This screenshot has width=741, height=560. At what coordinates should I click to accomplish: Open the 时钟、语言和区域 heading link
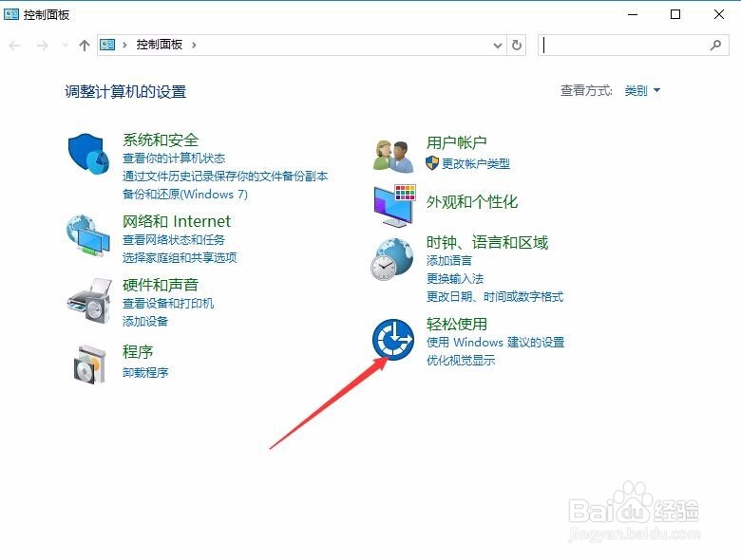coord(486,243)
